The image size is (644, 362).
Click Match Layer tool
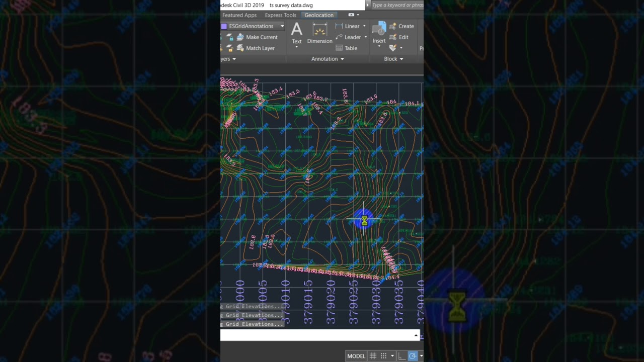(256, 48)
